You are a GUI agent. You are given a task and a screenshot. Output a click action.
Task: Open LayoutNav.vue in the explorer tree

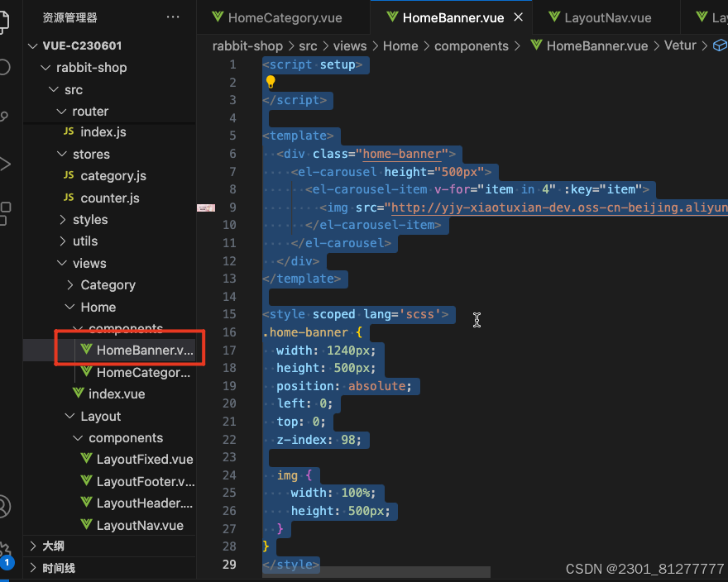(x=140, y=526)
